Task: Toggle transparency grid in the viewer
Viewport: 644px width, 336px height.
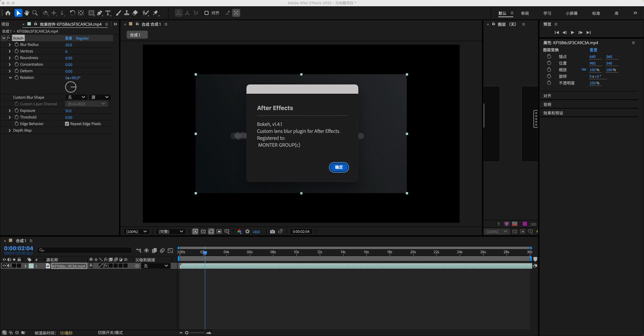Action: tap(203, 232)
